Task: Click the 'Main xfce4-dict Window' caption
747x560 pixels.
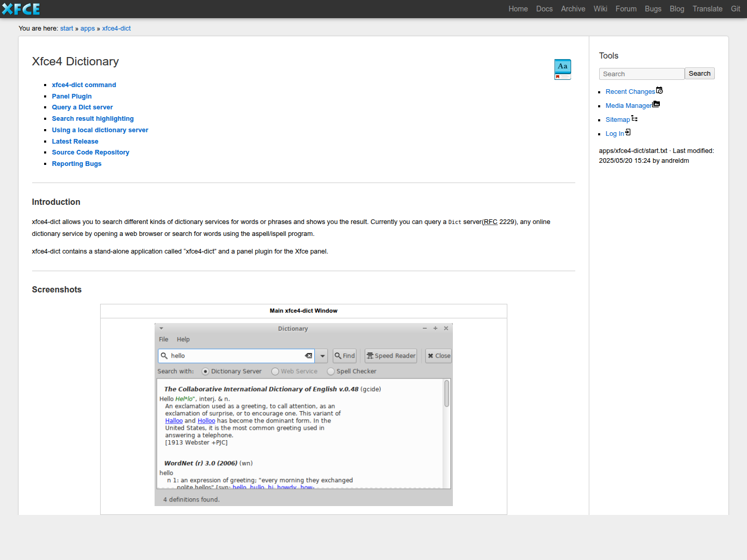Action: pyautogui.click(x=303, y=311)
